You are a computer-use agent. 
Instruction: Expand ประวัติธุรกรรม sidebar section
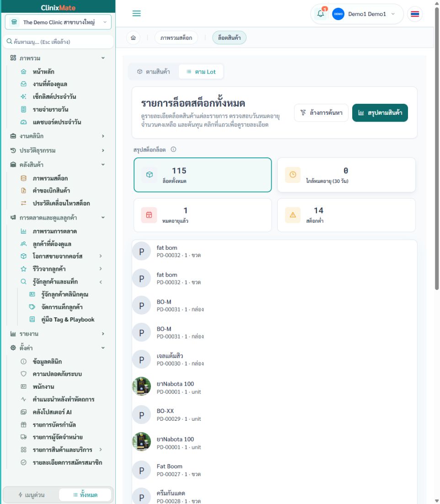58,150
